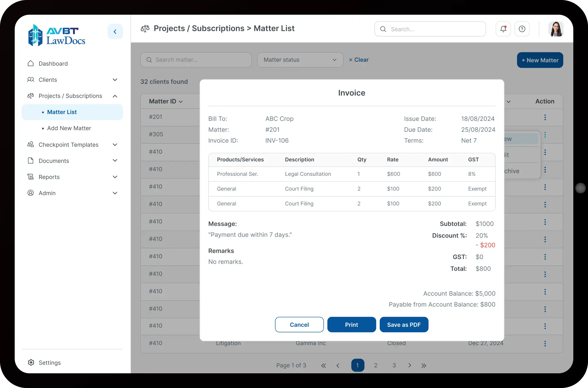588x388 pixels.
Task: Click the Clients people icon
Action: click(x=31, y=80)
